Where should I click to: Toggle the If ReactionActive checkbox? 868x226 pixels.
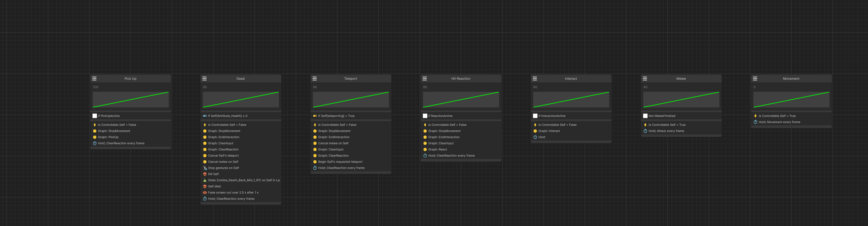pos(425,116)
